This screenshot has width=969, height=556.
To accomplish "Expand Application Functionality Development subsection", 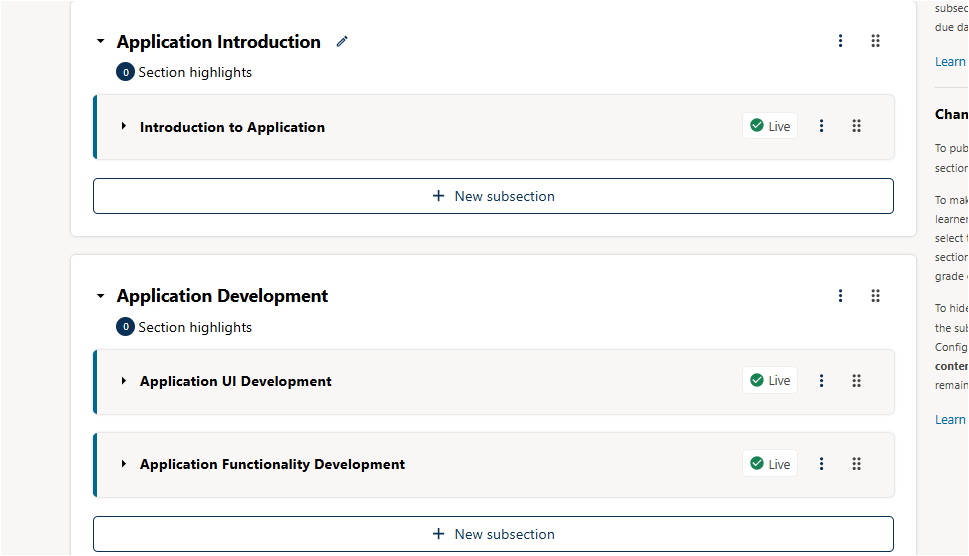I will pyautogui.click(x=124, y=464).
